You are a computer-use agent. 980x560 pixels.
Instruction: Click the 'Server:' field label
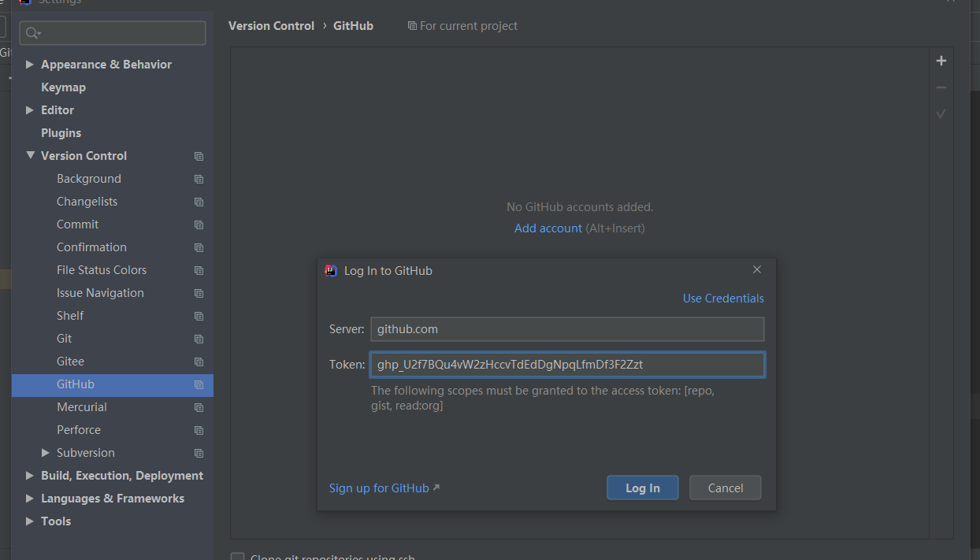coord(347,329)
